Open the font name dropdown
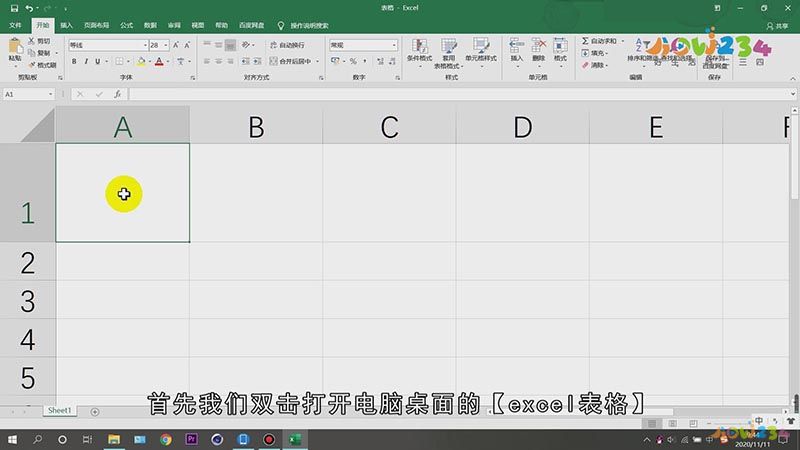This screenshot has width=800, height=450. click(145, 45)
